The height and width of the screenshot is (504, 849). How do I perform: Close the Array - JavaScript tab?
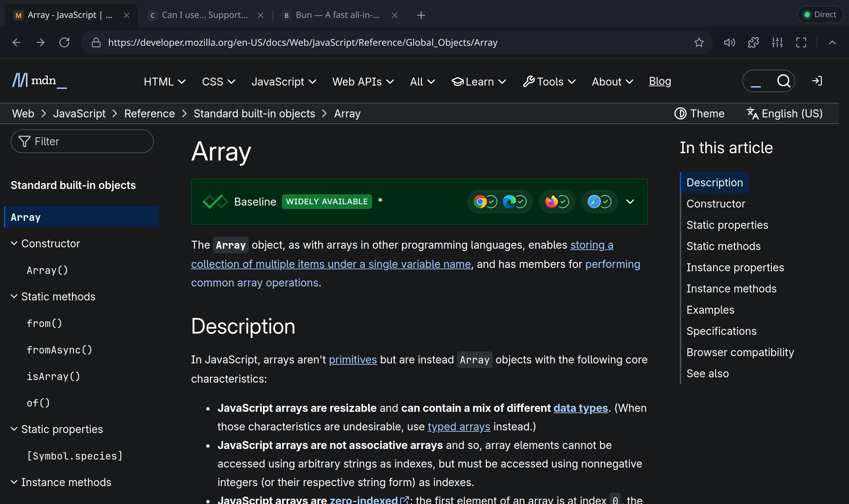click(x=127, y=15)
